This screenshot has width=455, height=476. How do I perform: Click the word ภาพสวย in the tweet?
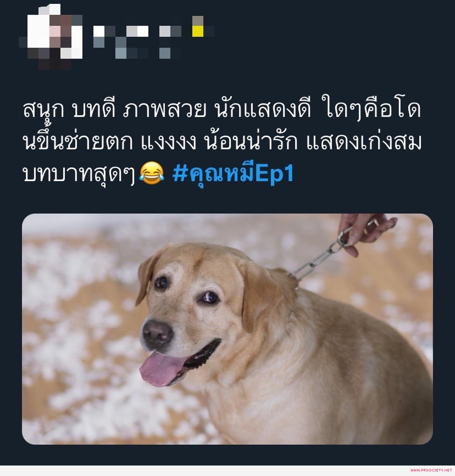[x=164, y=110]
